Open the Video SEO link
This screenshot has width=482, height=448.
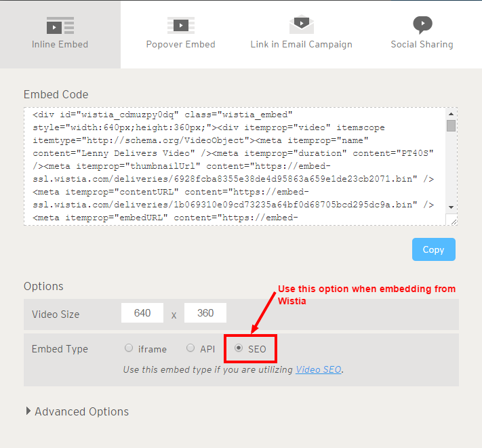tap(319, 369)
